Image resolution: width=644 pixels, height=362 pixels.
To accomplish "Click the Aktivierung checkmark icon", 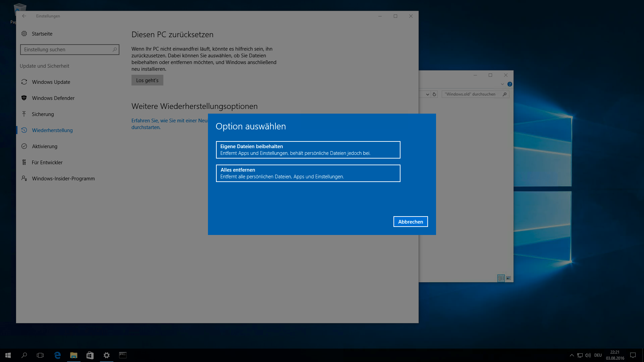I will click(24, 146).
